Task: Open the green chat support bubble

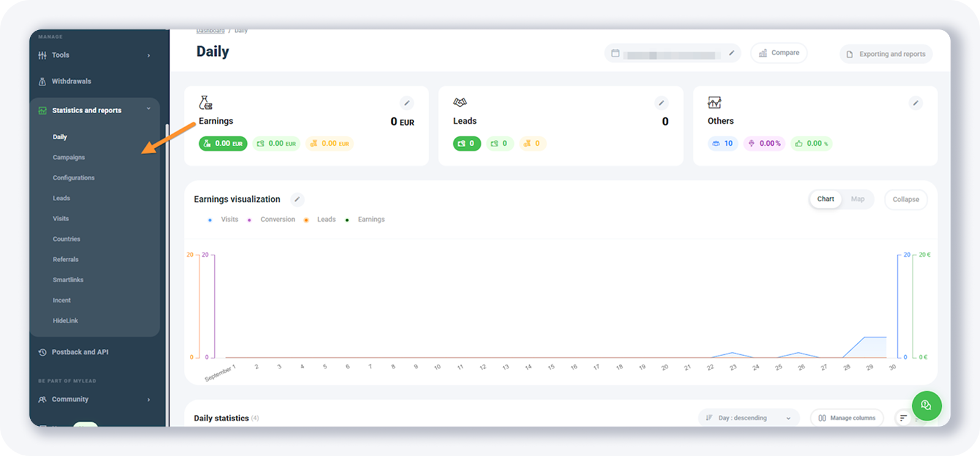Action: [926, 405]
